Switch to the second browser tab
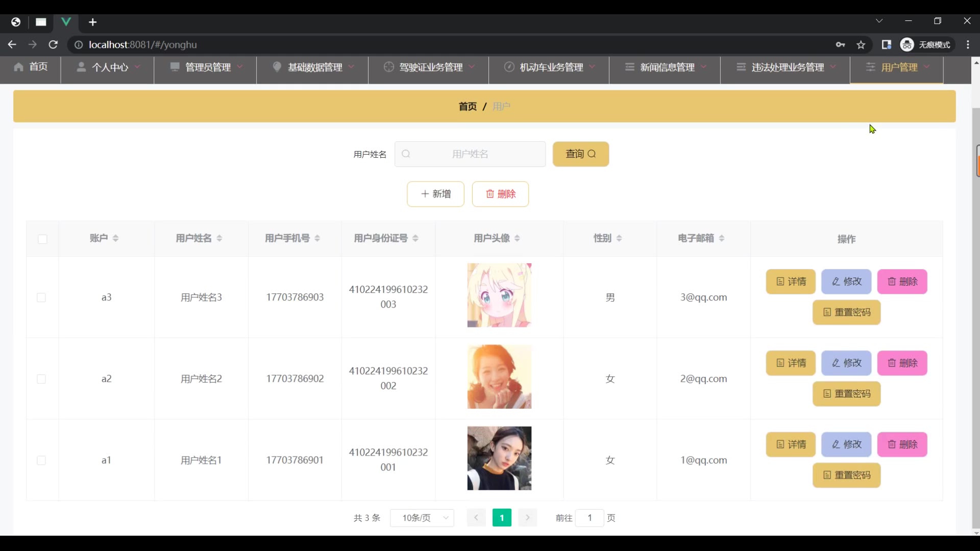Image resolution: width=980 pixels, height=551 pixels. click(x=41, y=22)
